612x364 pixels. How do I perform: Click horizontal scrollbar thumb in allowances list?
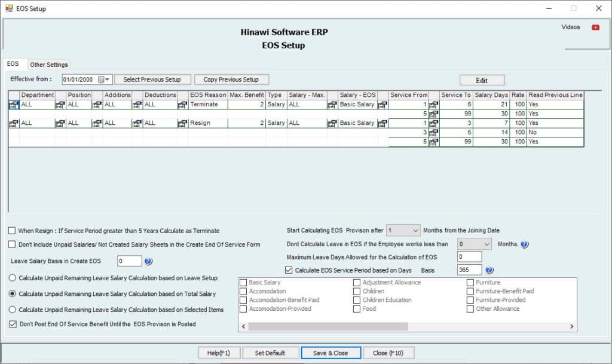(328, 326)
